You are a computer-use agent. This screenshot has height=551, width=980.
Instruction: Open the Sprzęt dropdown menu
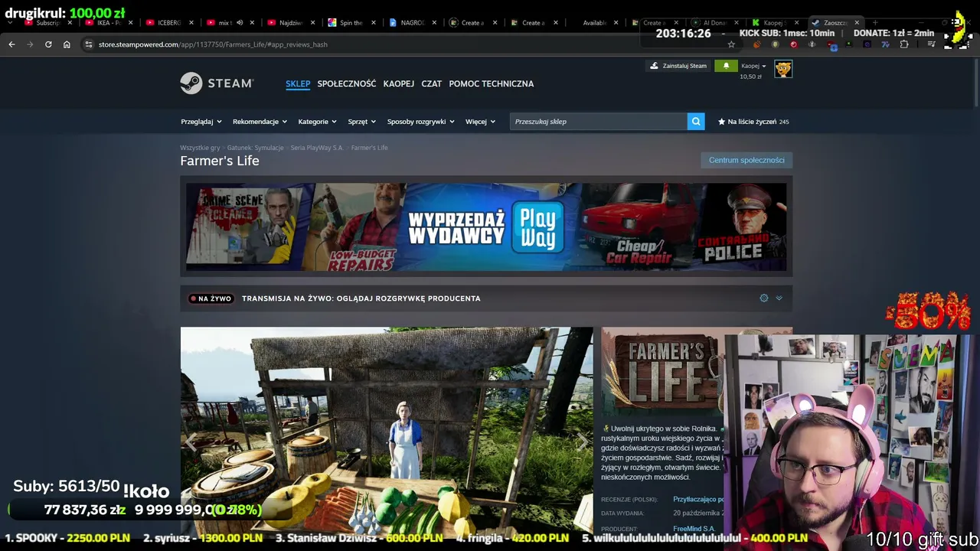tap(361, 122)
